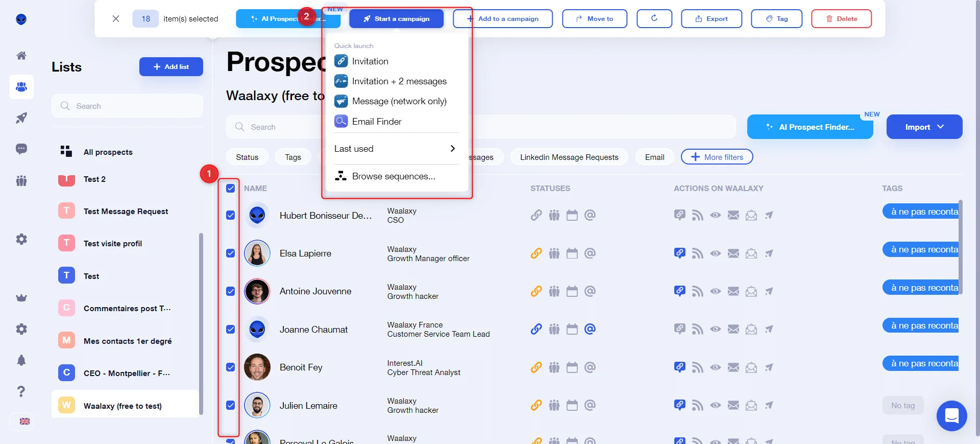Image resolution: width=980 pixels, height=444 pixels.
Task: Uncheck Antoine Jouvenne's row checkbox
Action: coord(231,291)
